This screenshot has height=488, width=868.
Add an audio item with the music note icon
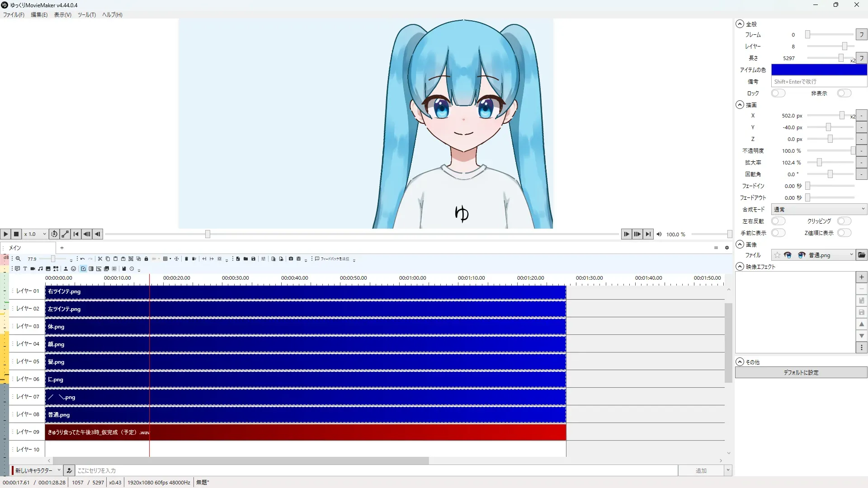[40, 269]
